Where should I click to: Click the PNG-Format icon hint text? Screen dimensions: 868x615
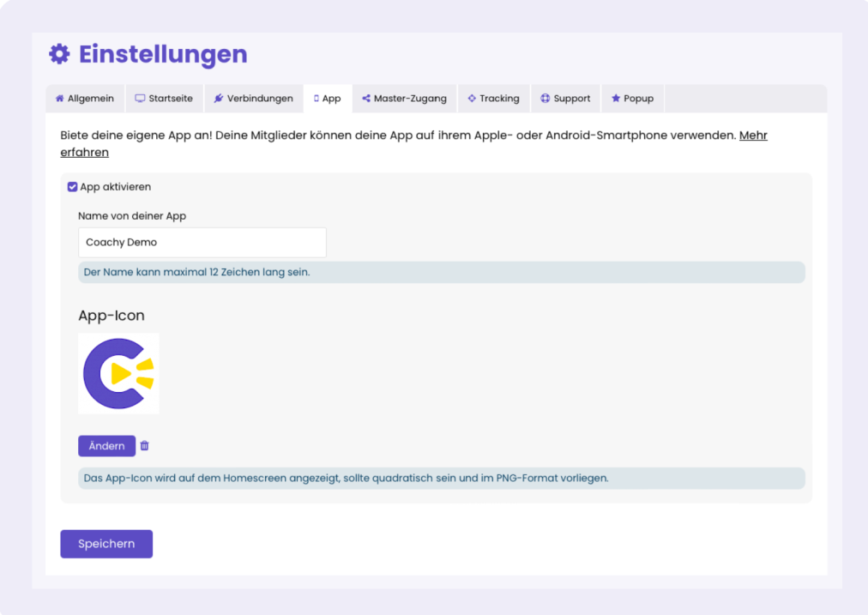(442, 479)
